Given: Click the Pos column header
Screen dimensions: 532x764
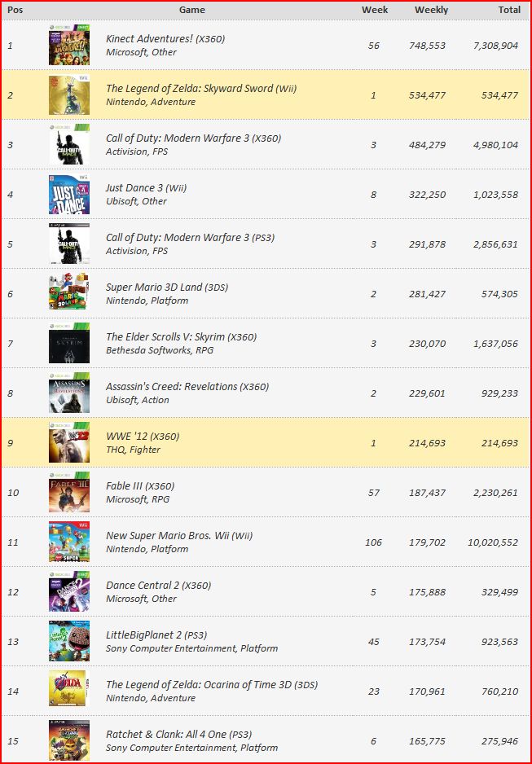Looking at the screenshot, I should pos(15,10).
